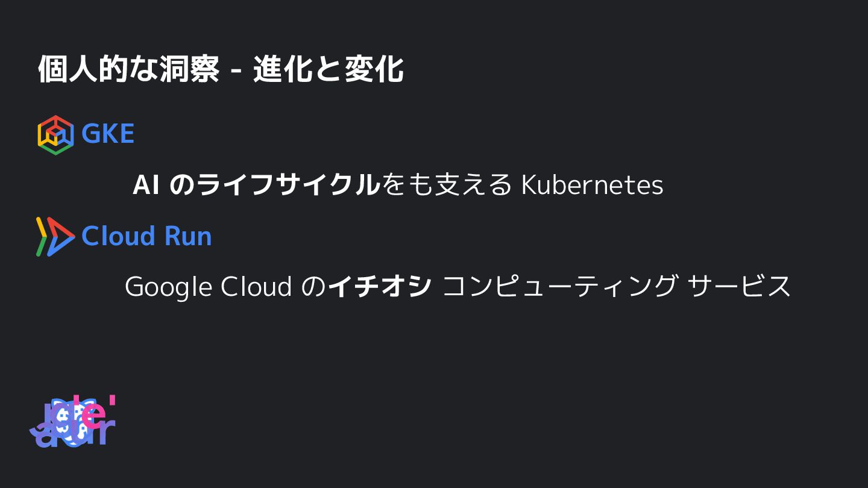Select the blue Cloud Run heading text
868x488 pixels.
tap(146, 236)
